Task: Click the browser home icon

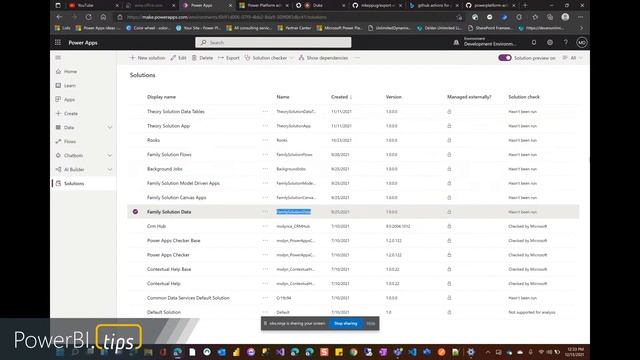Action: [x=103, y=17]
